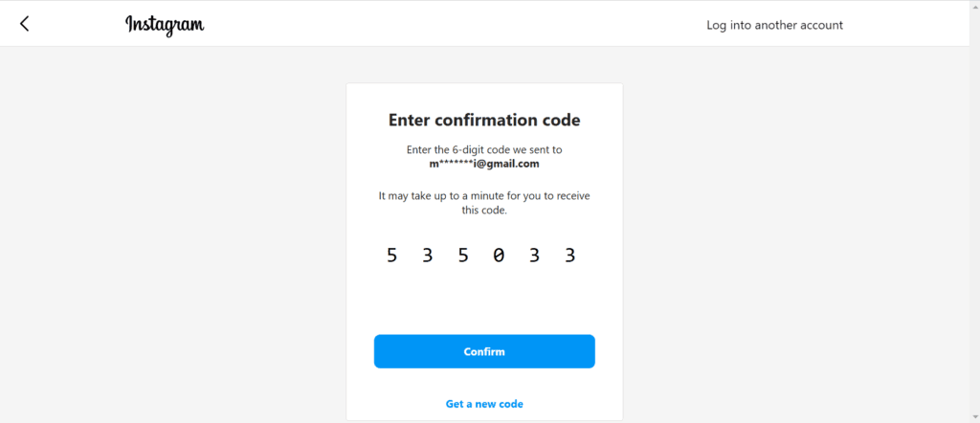Click the vertical scrollbar at the right edge
980x423 pixels.
coord(975,211)
